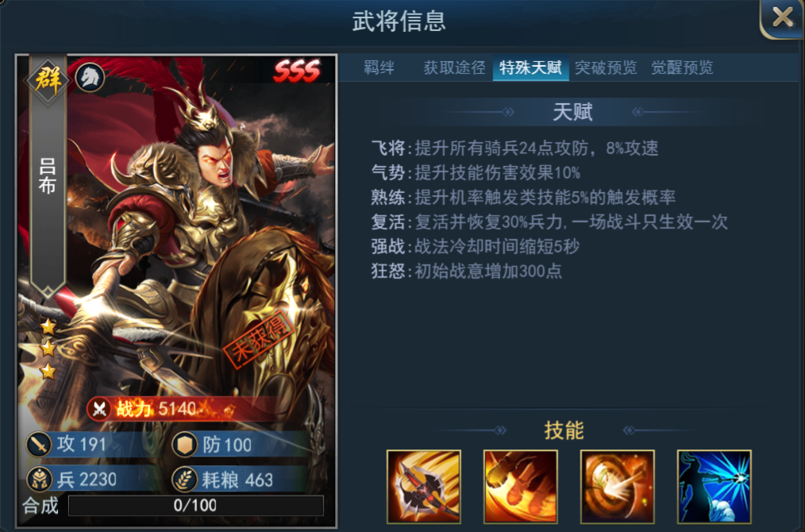
Task: Click the wheat grain cost icon
Action: [x=185, y=480]
